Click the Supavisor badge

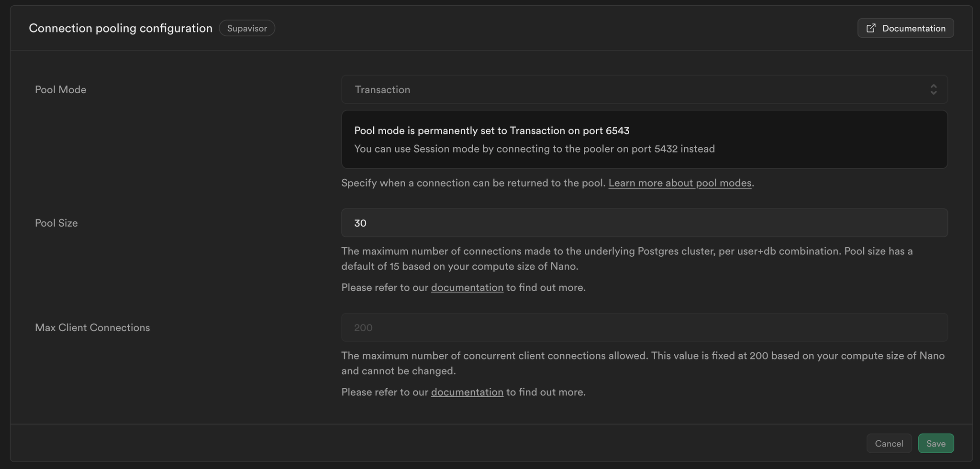point(247,28)
